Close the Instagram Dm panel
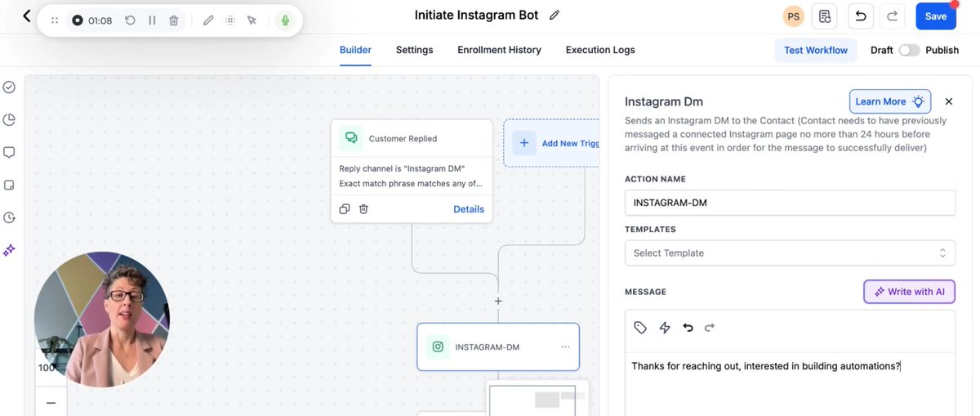 click(949, 101)
